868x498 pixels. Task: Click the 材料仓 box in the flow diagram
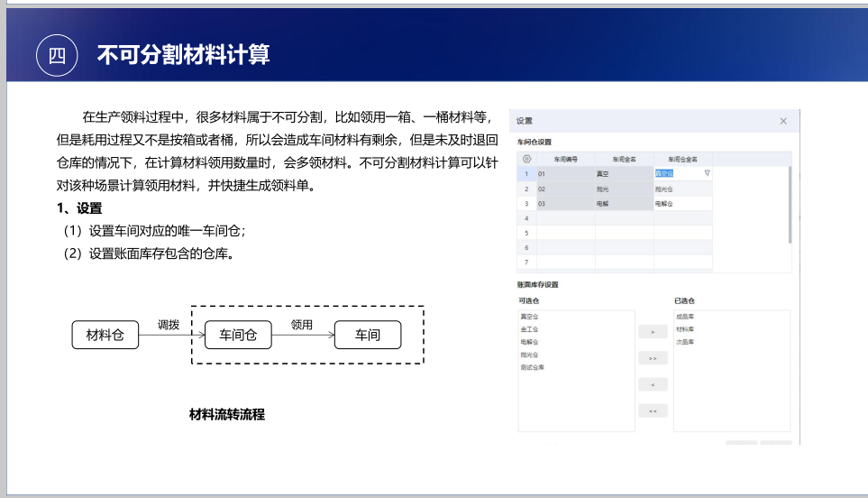click(x=105, y=336)
